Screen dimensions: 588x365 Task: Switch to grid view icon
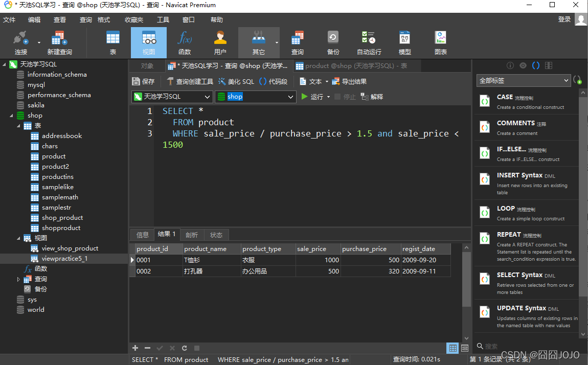[x=453, y=348]
